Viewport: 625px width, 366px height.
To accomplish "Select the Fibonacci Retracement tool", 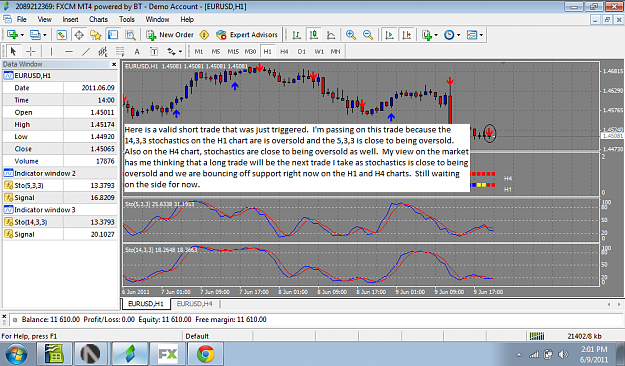I will pos(120,51).
